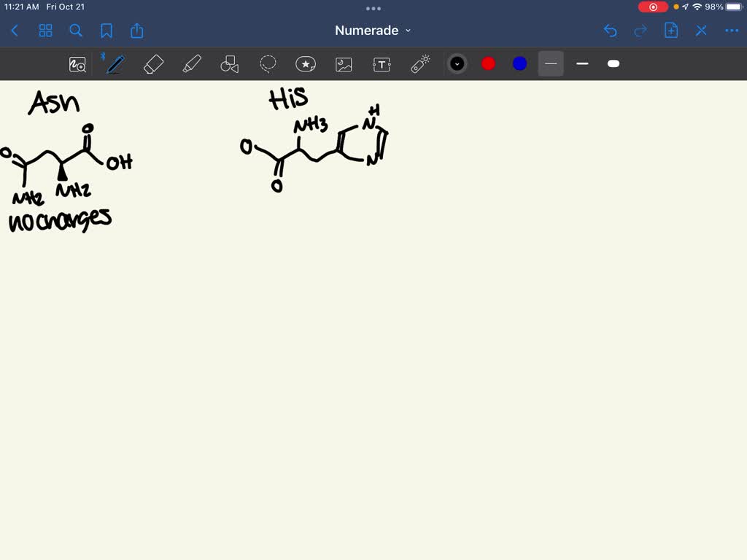Image resolution: width=747 pixels, height=560 pixels.
Task: Activate the Lasso selection tool
Action: click(x=268, y=64)
